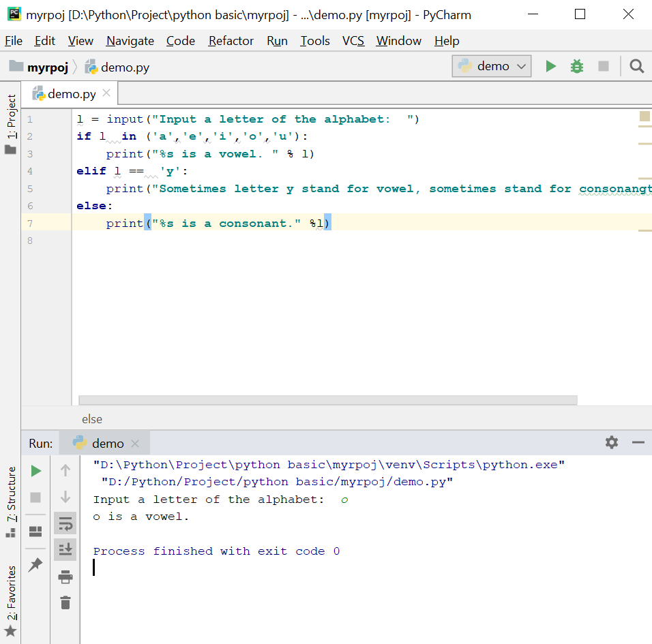
Task: Click the input call on line 1
Action: (x=125, y=119)
